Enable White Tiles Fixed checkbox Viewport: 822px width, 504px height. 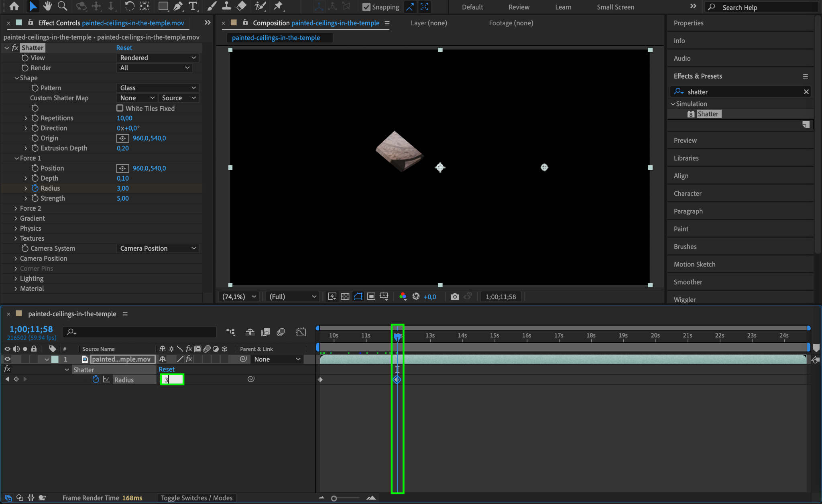[x=120, y=108]
